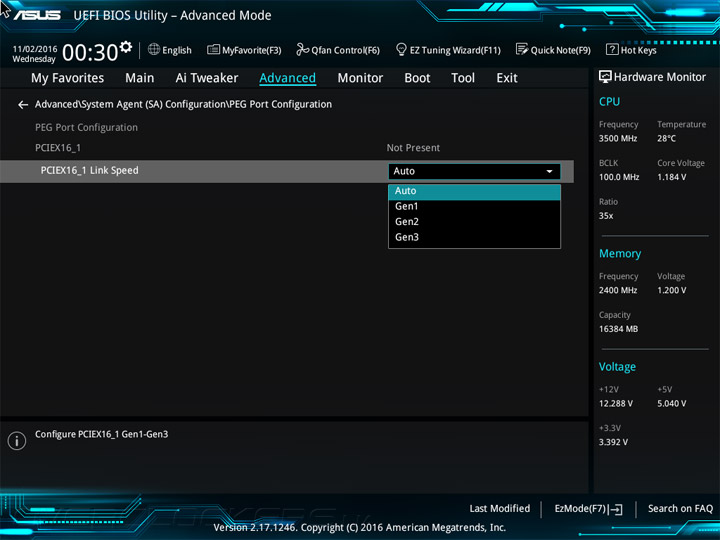Click the info icon in the help bar

click(x=16, y=441)
